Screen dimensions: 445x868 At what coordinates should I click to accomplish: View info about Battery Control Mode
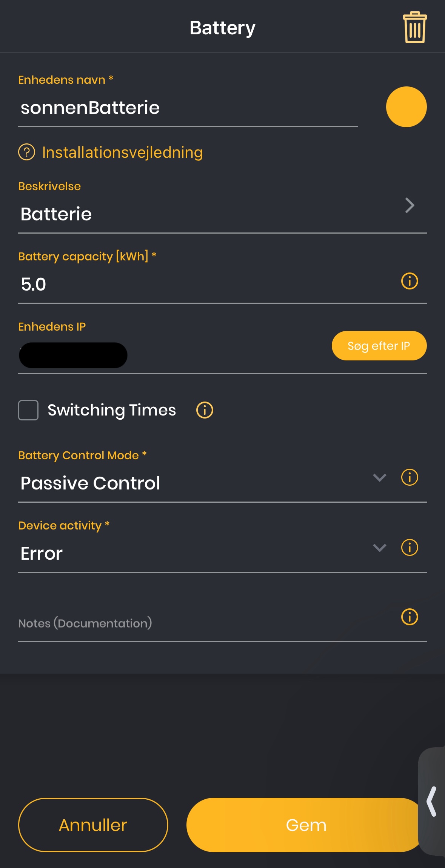(410, 477)
